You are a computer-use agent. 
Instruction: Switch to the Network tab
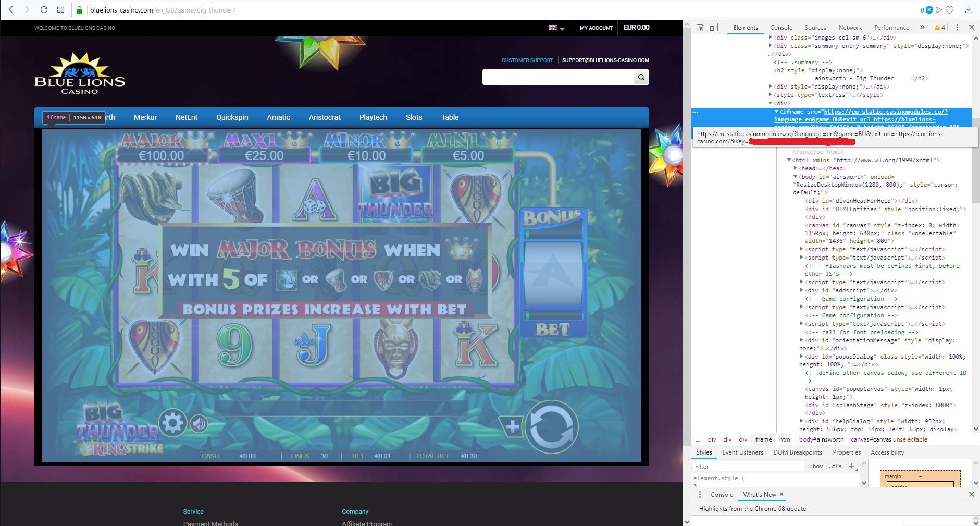[850, 28]
